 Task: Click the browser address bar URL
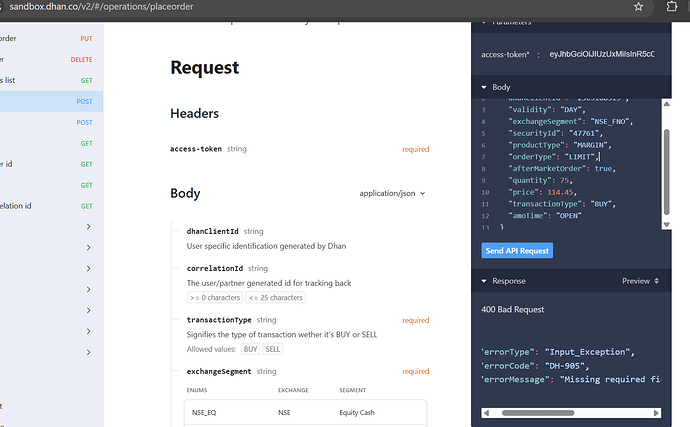(100, 7)
